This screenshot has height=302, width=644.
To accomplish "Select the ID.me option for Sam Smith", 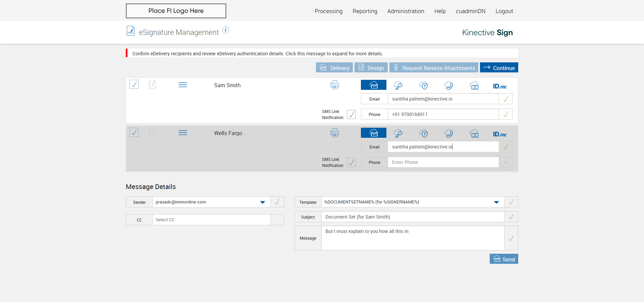I will pos(499,86).
